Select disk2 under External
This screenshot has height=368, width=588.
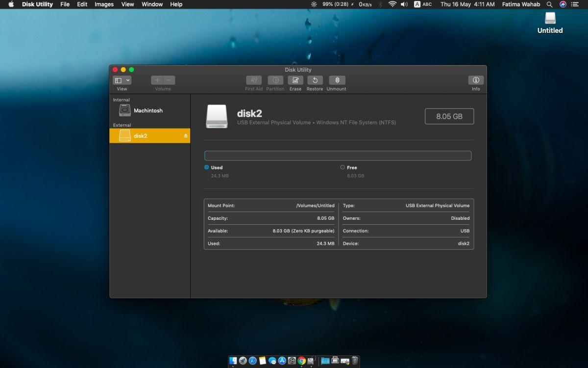[149, 136]
